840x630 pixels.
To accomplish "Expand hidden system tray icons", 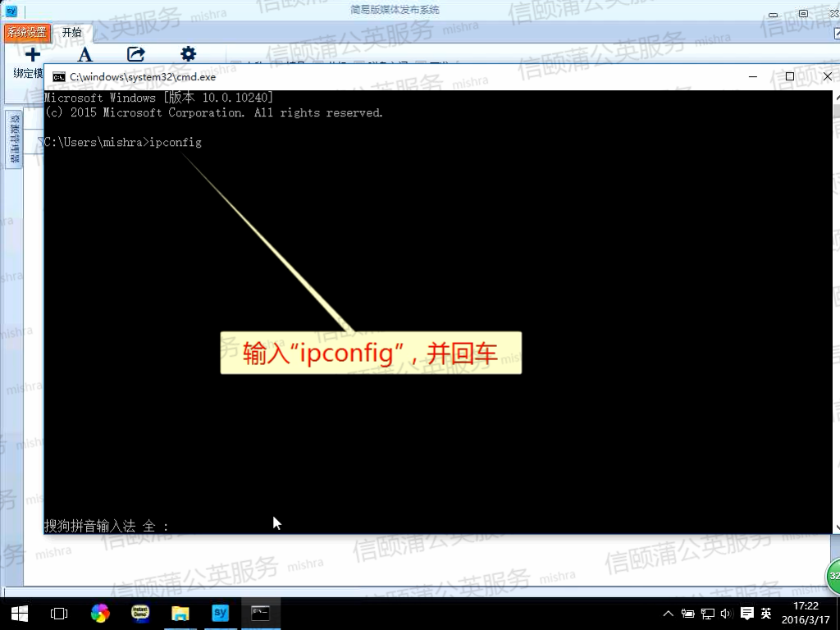I will pos(668,614).
